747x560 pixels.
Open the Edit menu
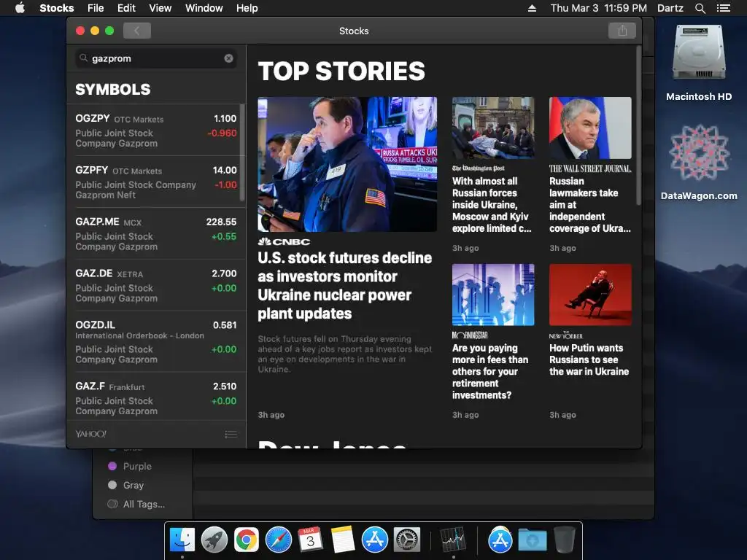pos(126,8)
